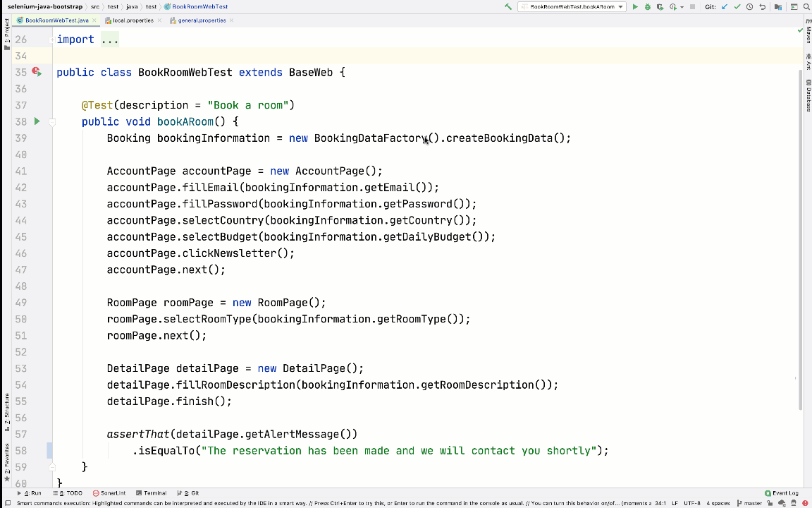Screen dimensions: 812x508
Task: Click "Book a room" description string
Action: (x=248, y=105)
